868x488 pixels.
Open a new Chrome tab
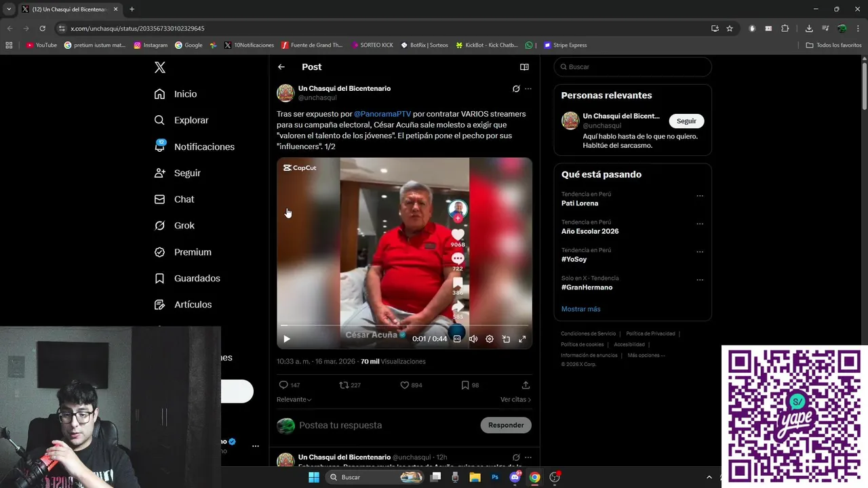coord(132,9)
